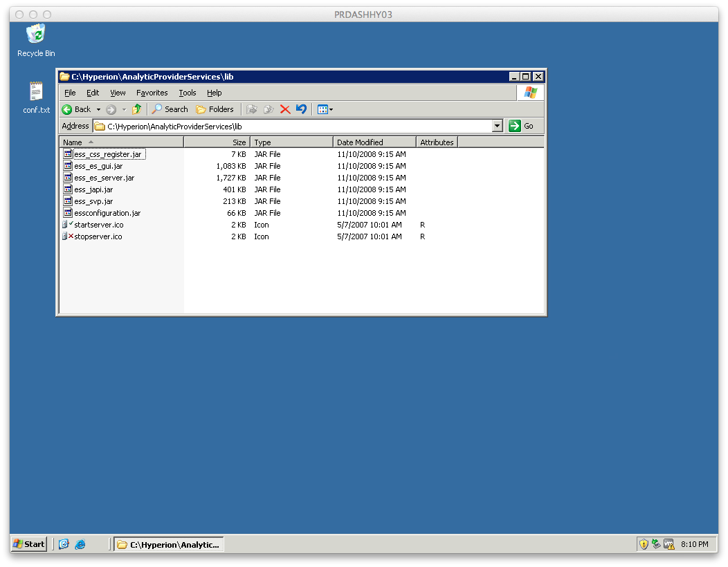Open the Windows Start menu
The width and height of the screenshot is (728, 567).
[x=29, y=544]
